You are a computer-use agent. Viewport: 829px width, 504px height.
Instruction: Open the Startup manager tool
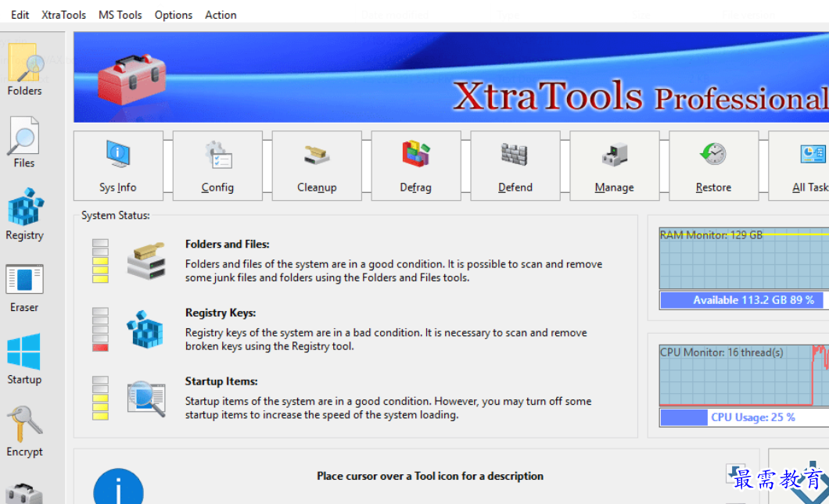[23, 359]
